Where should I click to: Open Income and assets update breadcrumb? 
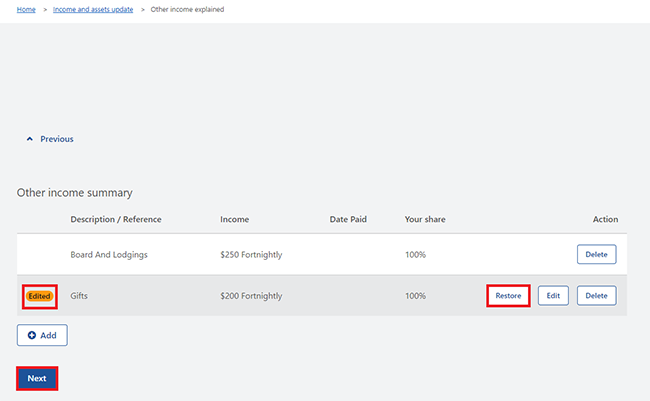click(93, 9)
